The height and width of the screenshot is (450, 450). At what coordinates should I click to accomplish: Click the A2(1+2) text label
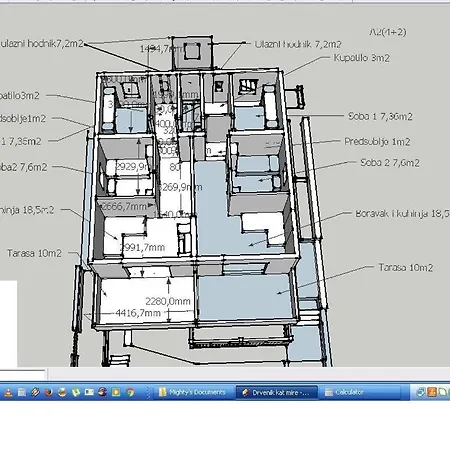[388, 32]
